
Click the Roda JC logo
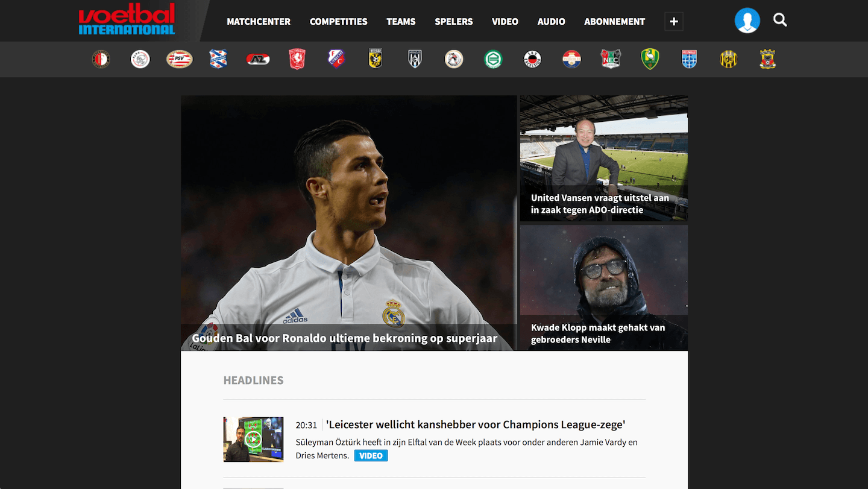coord(728,59)
